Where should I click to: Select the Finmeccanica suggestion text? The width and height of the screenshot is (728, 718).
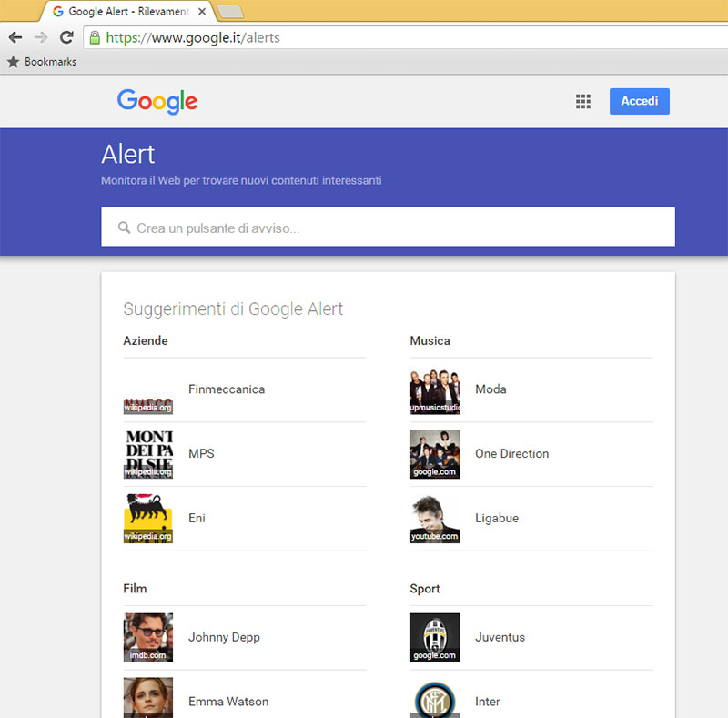click(227, 389)
